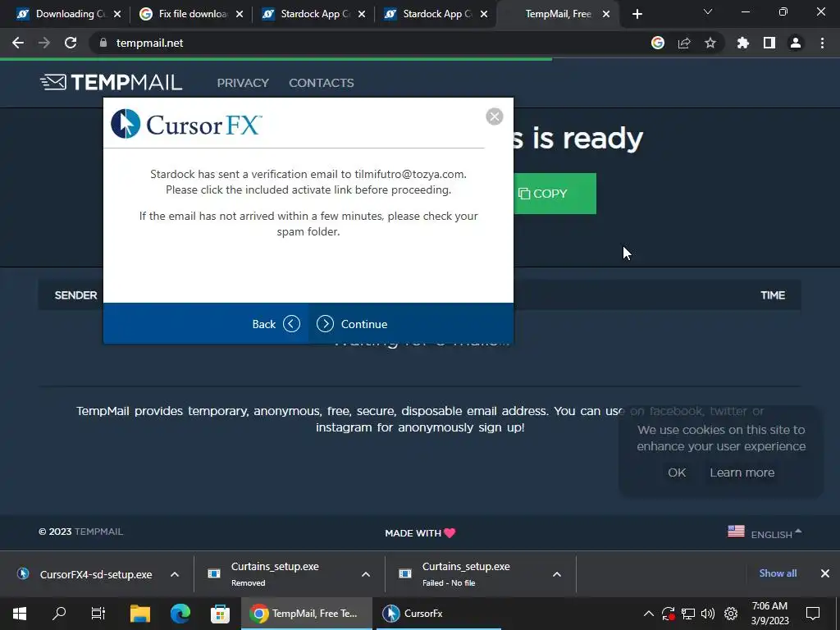The height and width of the screenshot is (630, 840).
Task: Open Microsoft Store from the taskbar
Action: (220, 614)
